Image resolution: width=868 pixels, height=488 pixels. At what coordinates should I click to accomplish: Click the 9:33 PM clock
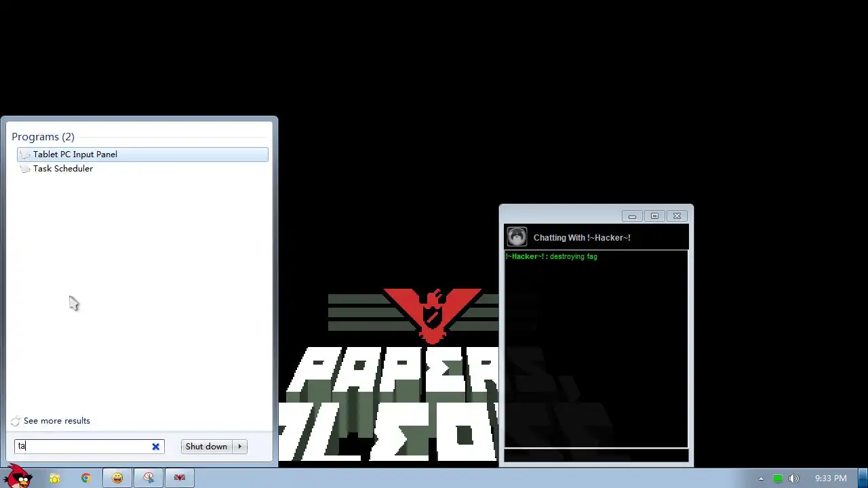click(x=831, y=479)
